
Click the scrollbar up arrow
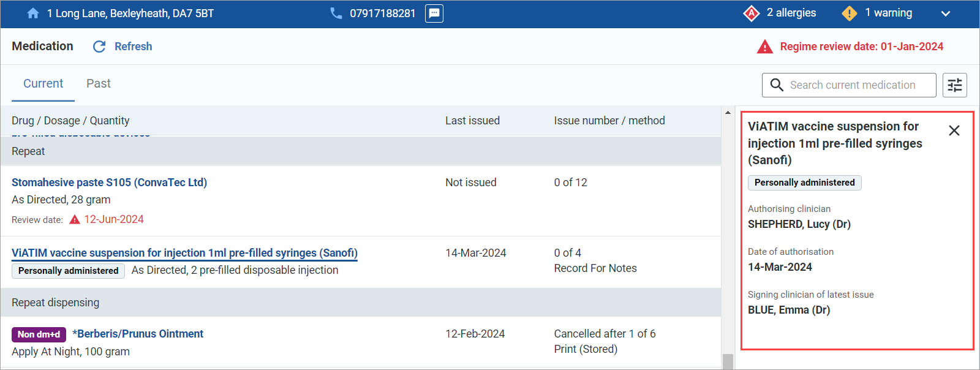coord(728,113)
